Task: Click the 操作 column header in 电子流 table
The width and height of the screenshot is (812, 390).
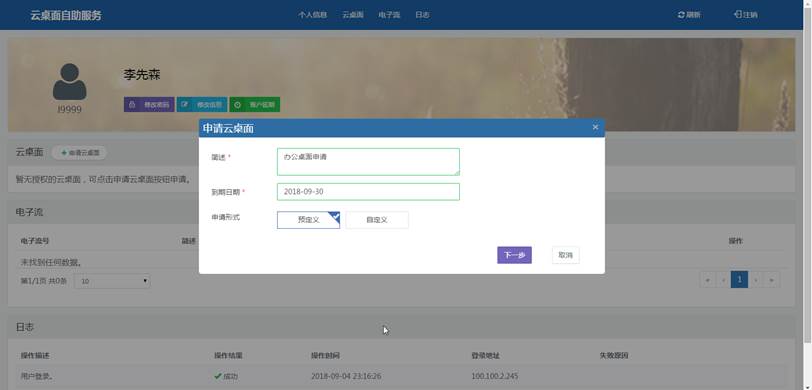Action: (736, 241)
